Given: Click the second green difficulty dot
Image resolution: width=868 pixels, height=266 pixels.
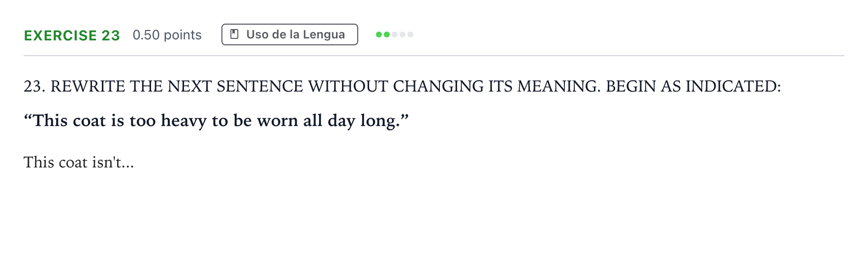Looking at the screenshot, I should 387,34.
